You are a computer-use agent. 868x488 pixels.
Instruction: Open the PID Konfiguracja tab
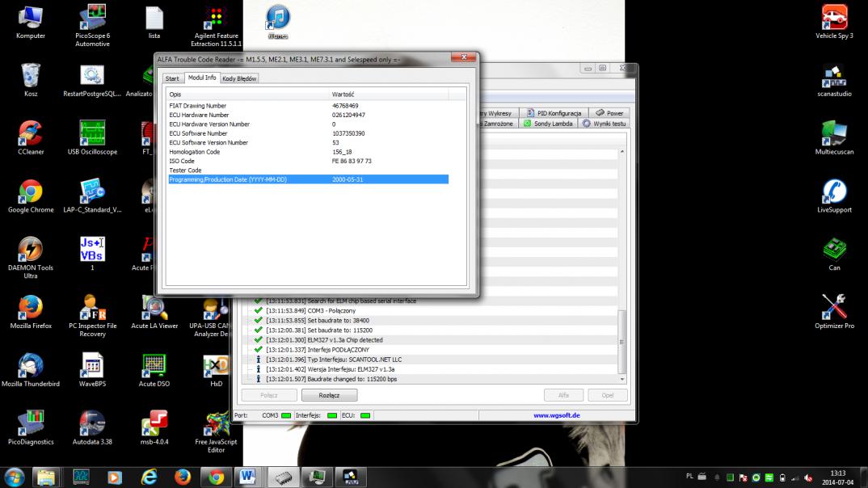click(x=554, y=113)
